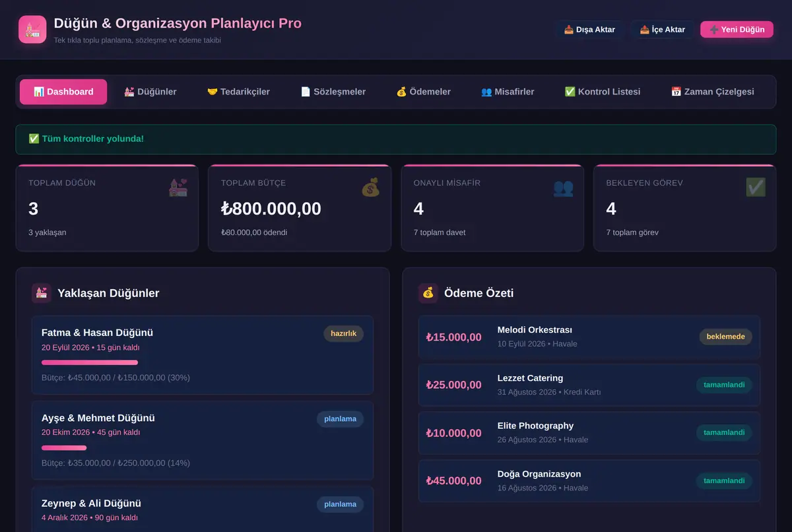Image resolution: width=792 pixels, height=532 pixels.
Task: Click tamamlandi badge on Lezzet Catering
Action: (724, 385)
